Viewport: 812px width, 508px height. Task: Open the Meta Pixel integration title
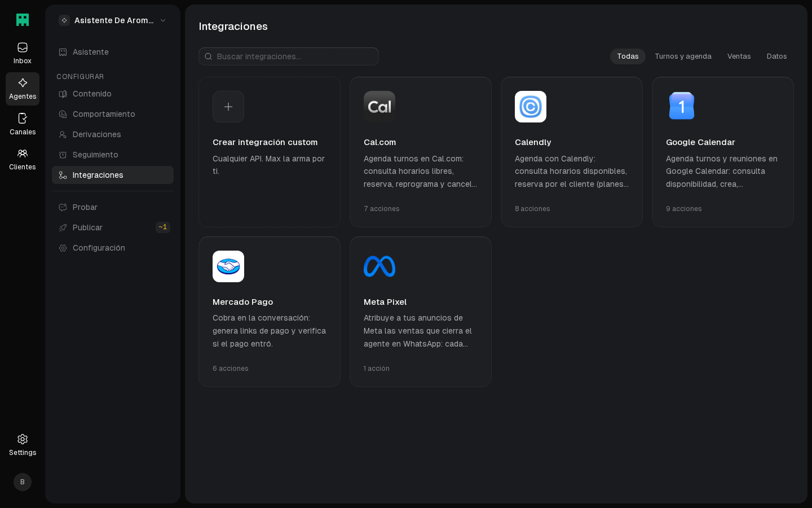[385, 302]
